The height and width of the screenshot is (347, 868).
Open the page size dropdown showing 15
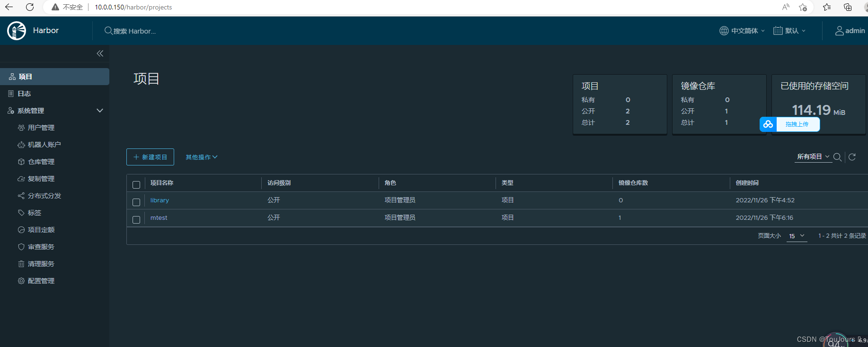797,236
